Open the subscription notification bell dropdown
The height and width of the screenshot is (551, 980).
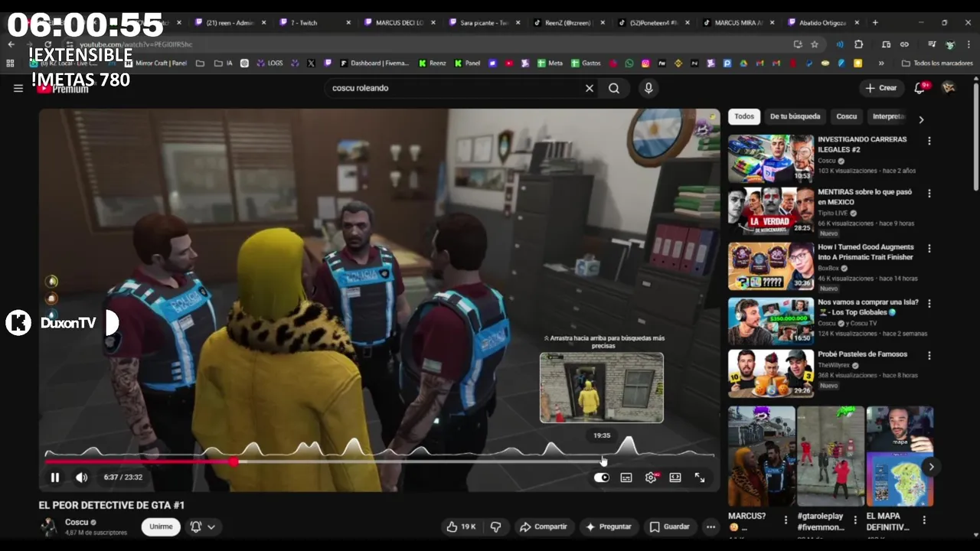(x=203, y=527)
